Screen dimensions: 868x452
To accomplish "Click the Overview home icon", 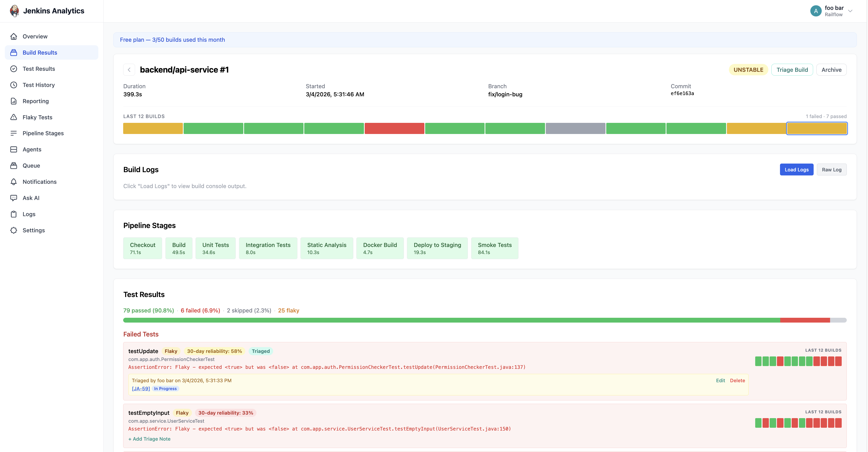I will point(13,36).
